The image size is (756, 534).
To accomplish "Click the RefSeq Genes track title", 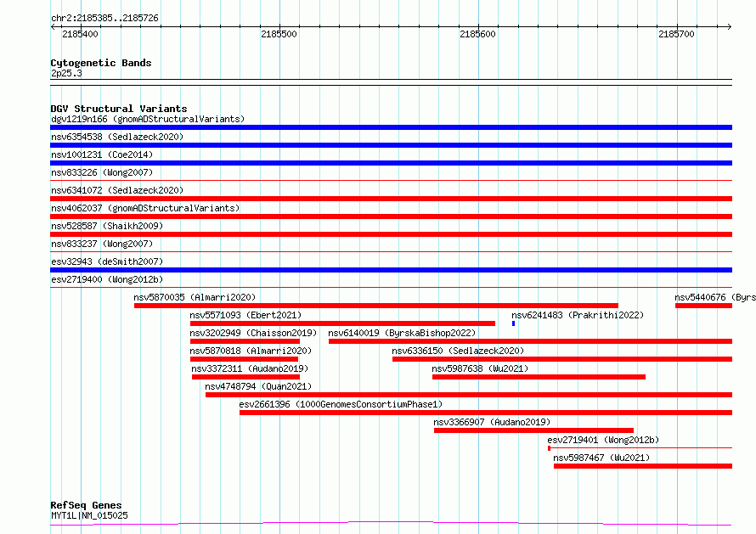I will tap(86, 505).
